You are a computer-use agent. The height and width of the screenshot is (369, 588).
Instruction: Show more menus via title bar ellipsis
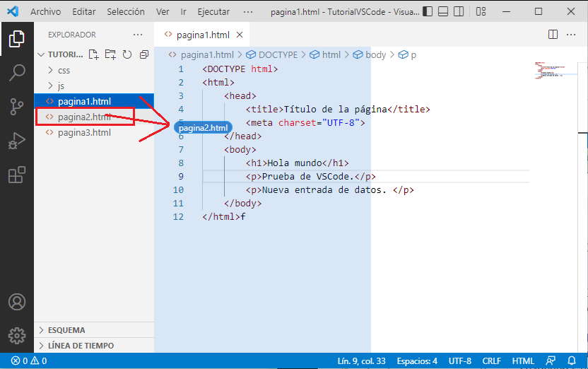point(248,11)
